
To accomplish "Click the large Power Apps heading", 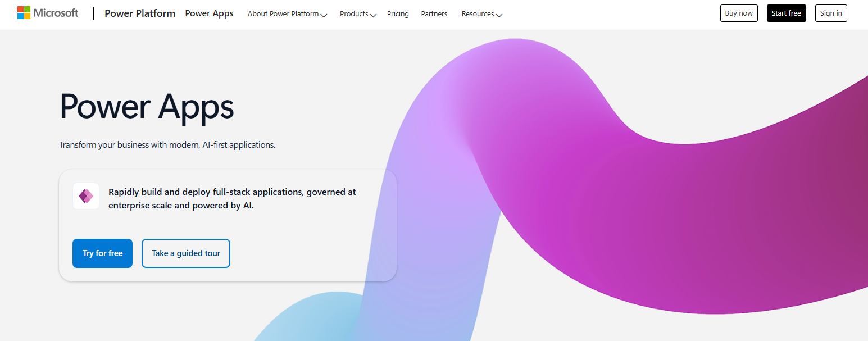I will [x=147, y=106].
